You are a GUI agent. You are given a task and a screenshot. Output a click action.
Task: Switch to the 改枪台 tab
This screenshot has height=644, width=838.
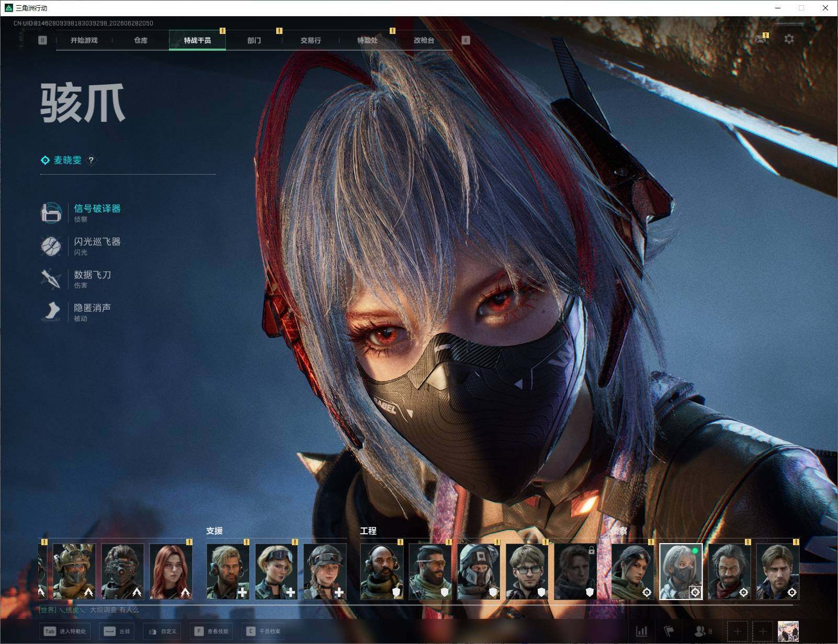click(424, 40)
